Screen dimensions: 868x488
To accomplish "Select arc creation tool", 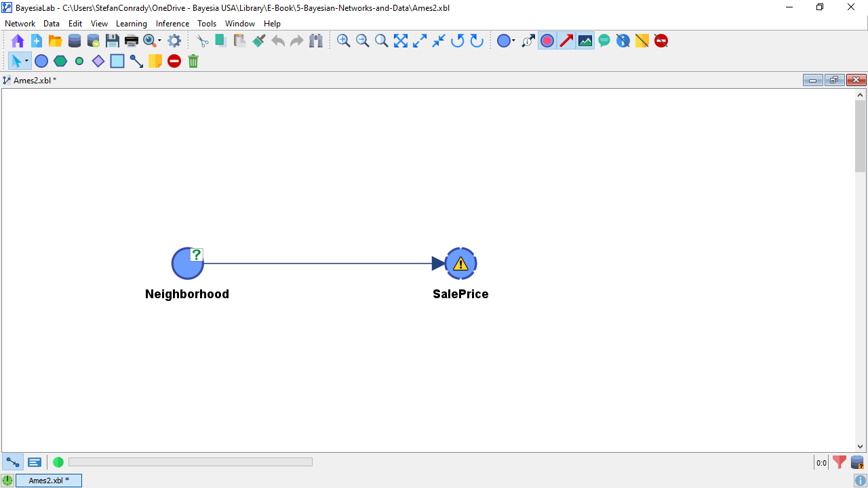I will 136,61.
